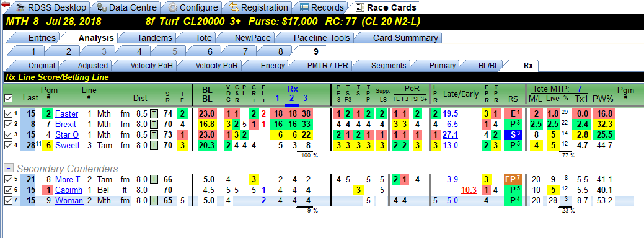Click the Configure gear icon
The height and width of the screenshot is (238, 644).
point(173,7)
